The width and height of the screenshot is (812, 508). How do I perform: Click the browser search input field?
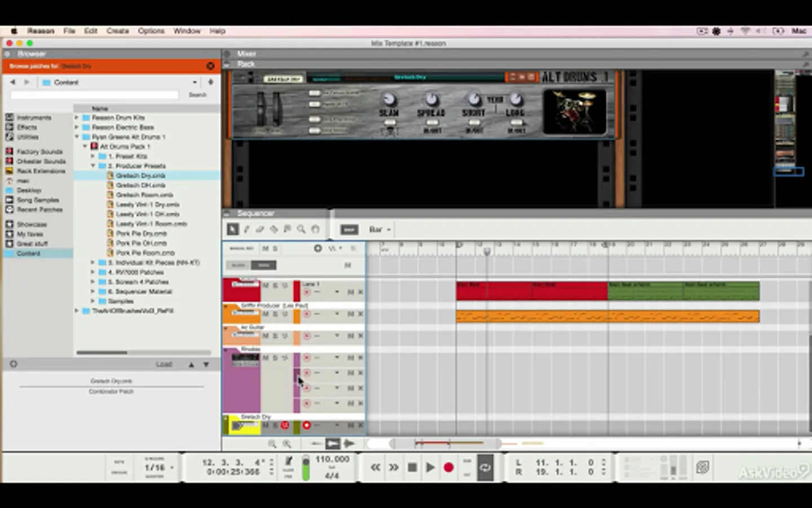[95, 95]
